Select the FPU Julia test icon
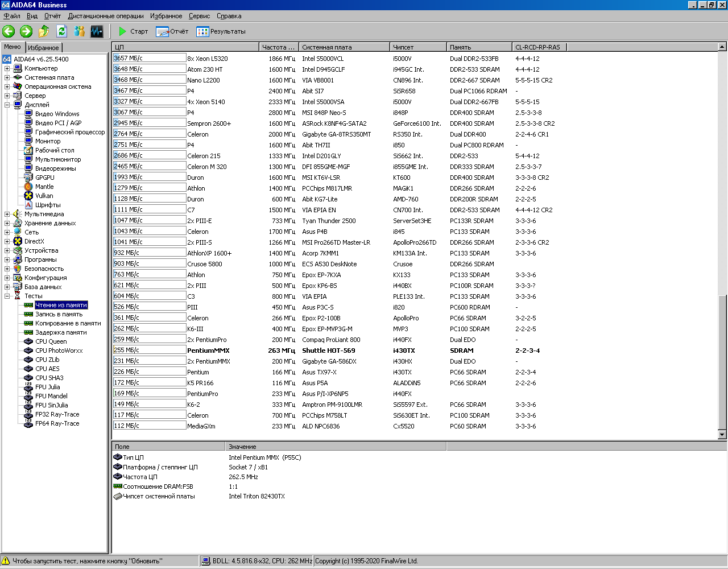The height and width of the screenshot is (569, 728). click(28, 387)
